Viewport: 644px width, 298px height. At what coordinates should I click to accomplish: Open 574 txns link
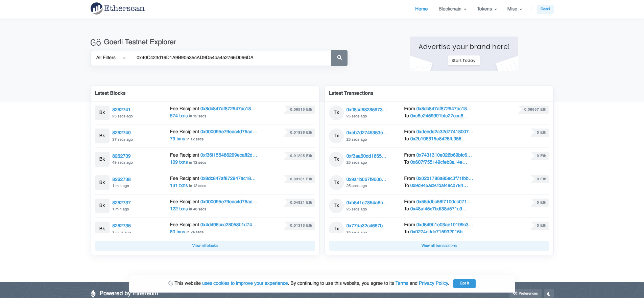click(x=179, y=116)
